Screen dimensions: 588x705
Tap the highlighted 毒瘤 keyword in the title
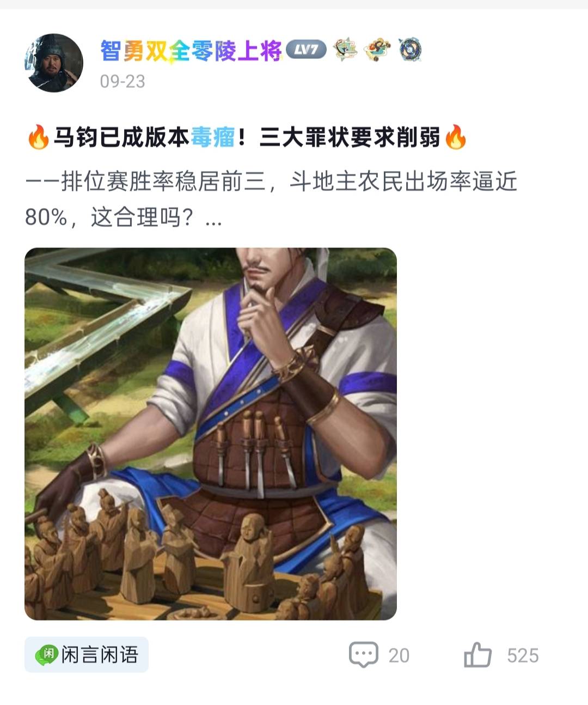213,137
